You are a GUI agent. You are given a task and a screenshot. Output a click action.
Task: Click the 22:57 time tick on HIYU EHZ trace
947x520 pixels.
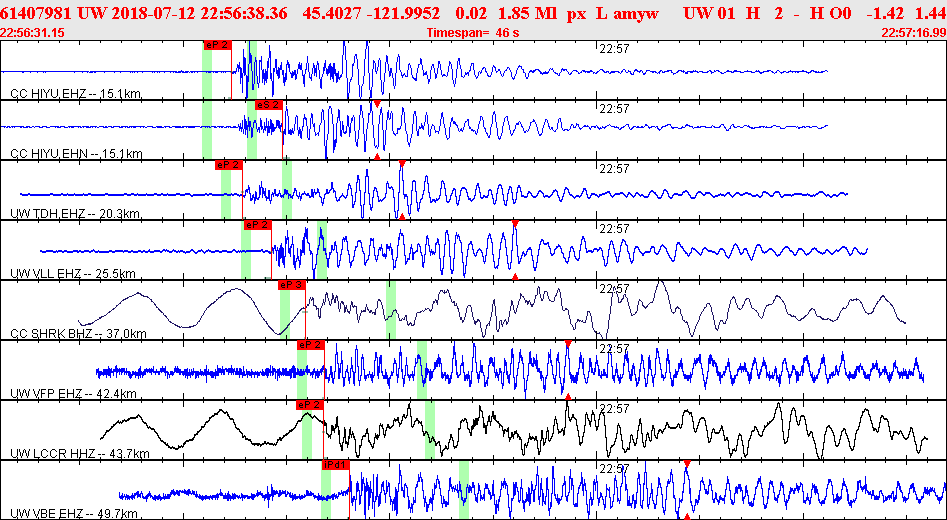pyautogui.click(x=615, y=49)
